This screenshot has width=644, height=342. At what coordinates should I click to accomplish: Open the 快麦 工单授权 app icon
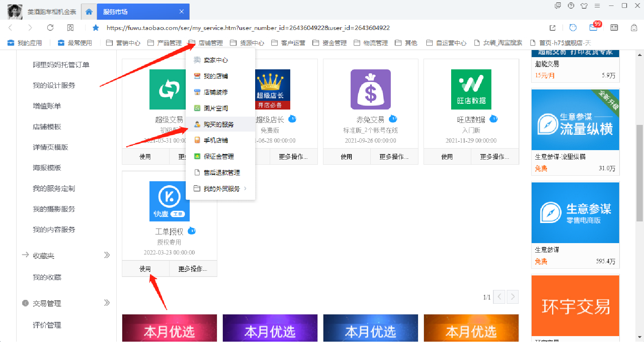click(x=170, y=201)
